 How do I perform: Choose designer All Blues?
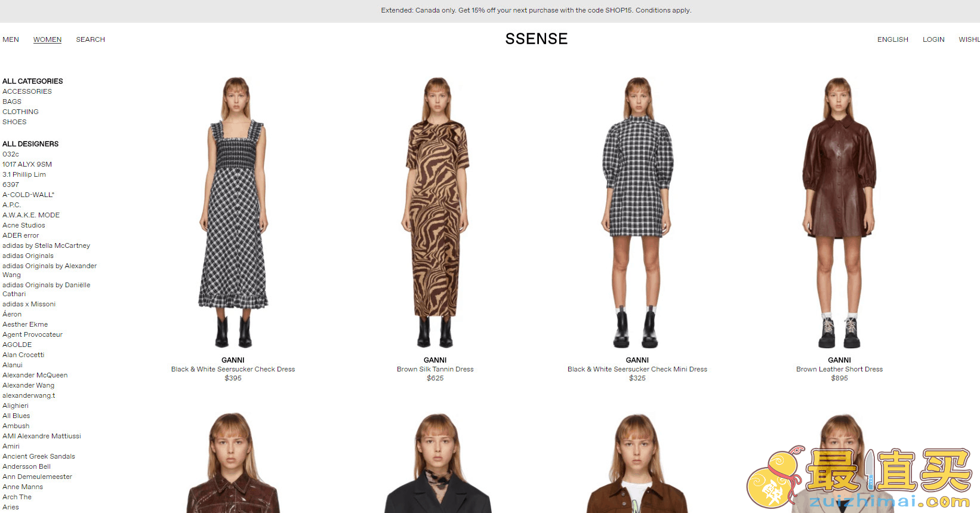point(16,416)
